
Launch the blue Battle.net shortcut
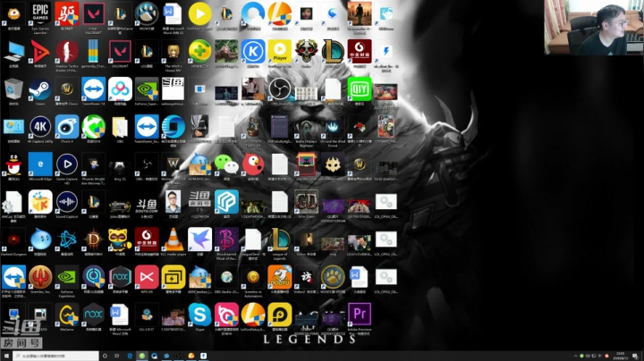67,239
